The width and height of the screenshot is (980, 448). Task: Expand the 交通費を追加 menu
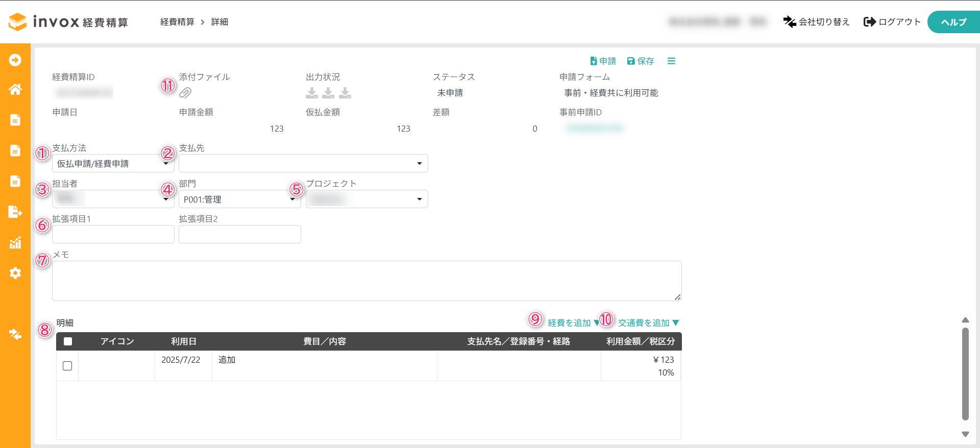648,323
